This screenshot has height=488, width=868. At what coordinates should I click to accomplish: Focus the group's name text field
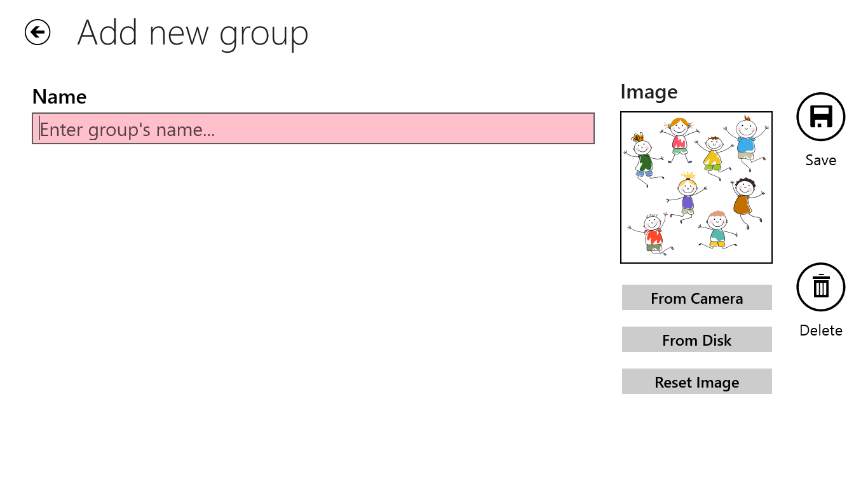313,129
